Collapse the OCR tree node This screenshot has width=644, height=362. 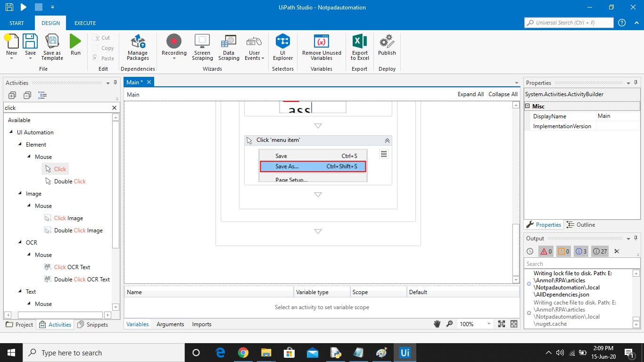(20, 243)
